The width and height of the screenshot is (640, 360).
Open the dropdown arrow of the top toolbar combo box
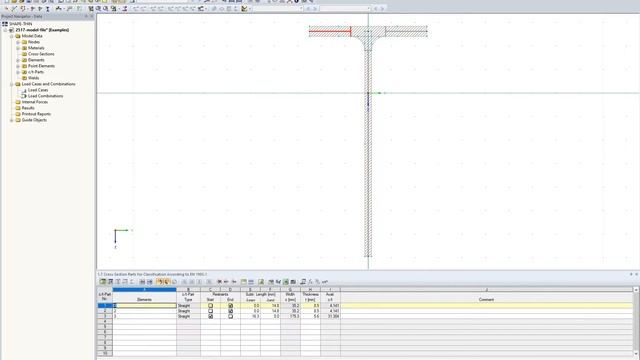coord(301,9)
